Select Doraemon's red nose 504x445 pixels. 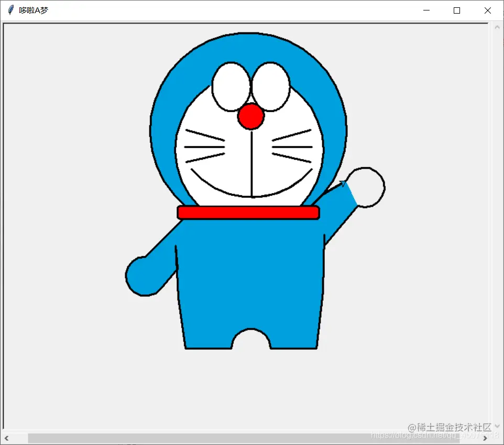tap(250, 116)
